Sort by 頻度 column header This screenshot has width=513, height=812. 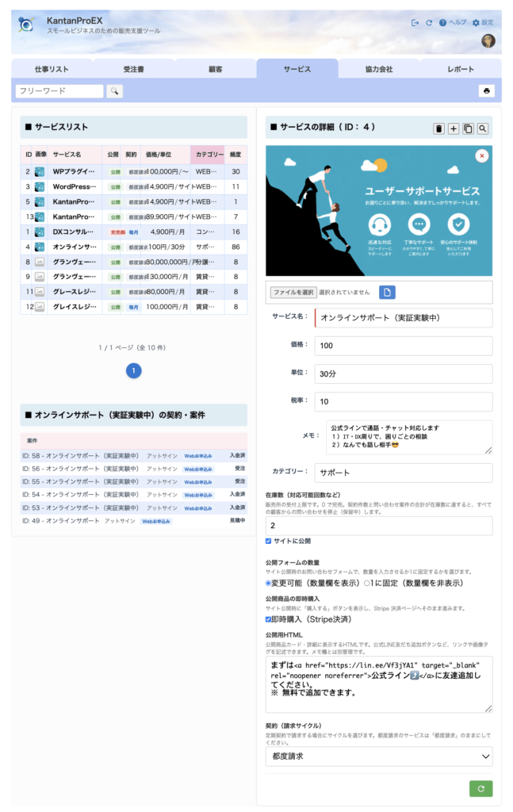[235, 155]
